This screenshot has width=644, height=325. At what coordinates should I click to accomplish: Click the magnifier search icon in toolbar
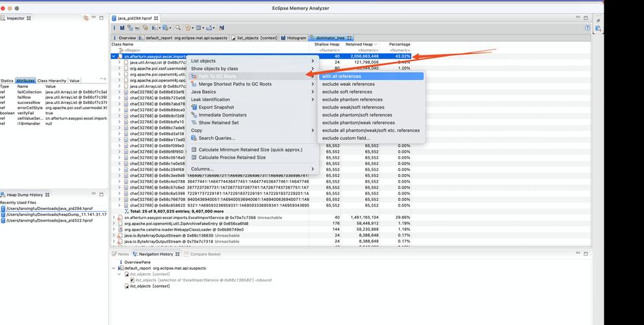click(x=177, y=28)
